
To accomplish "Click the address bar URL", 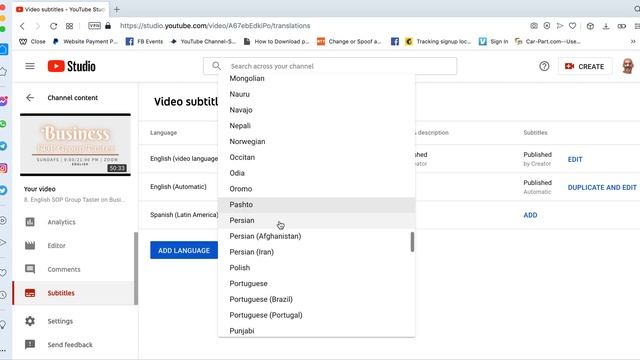I will (215, 26).
